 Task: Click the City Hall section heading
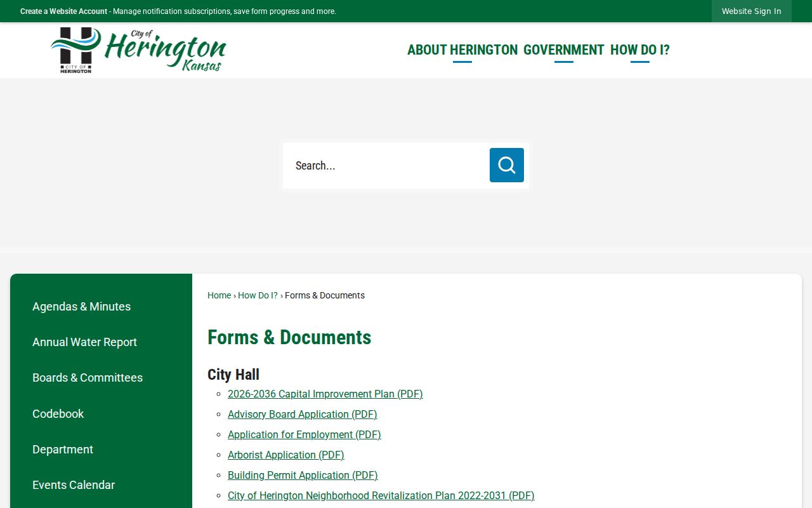pyautogui.click(x=233, y=375)
